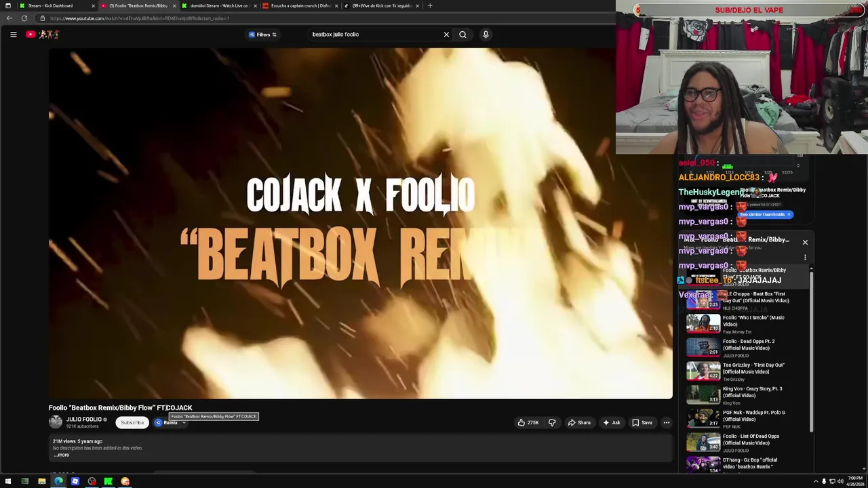Dislike the video with thumbs down
This screenshot has width=868, height=488.
(x=552, y=422)
